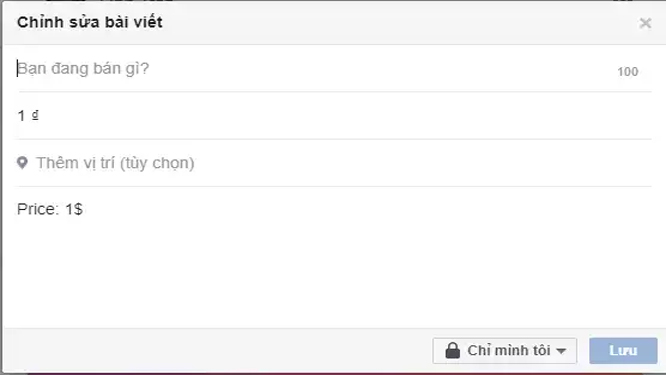Click the Chỉnh sửa bài viết dialog title
Screen dimensions: 666x375
[90, 23]
